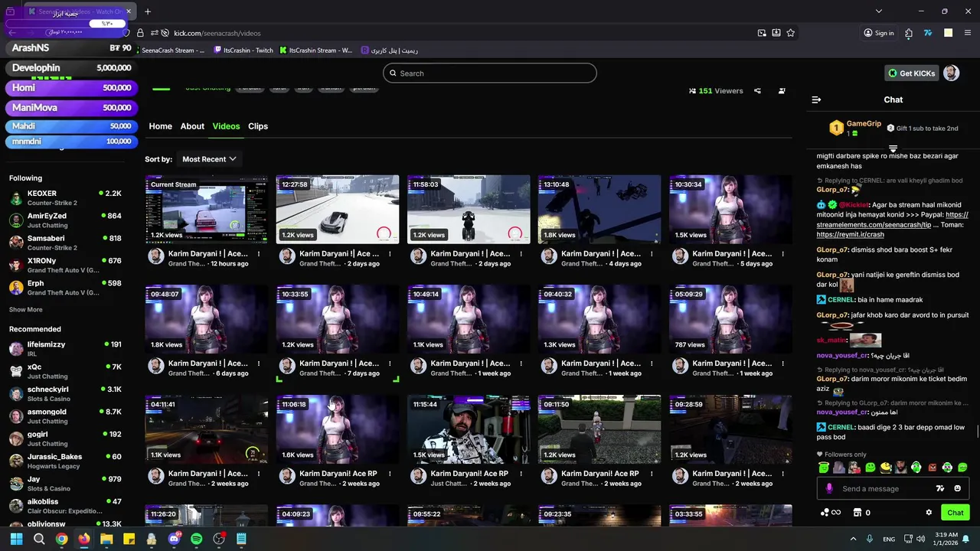The width and height of the screenshot is (980, 551).
Task: Click the chat pinned-message collapse icon
Action: [x=893, y=148]
